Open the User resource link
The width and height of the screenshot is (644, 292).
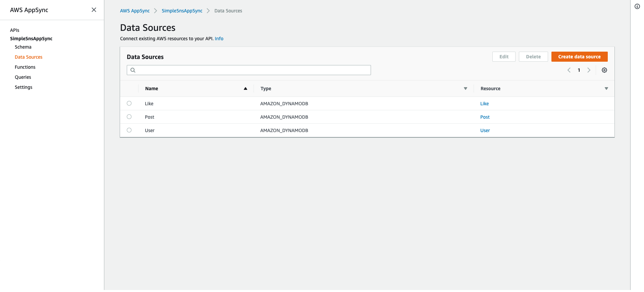pyautogui.click(x=485, y=130)
